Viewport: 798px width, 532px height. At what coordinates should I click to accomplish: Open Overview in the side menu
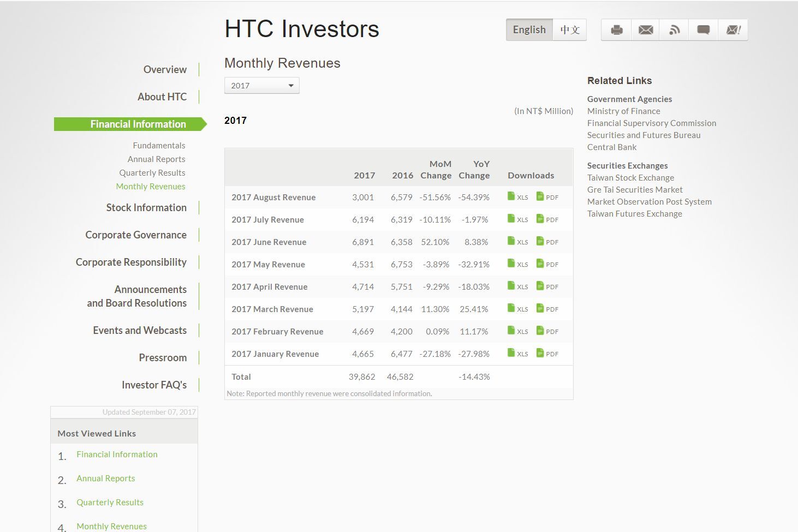[165, 69]
